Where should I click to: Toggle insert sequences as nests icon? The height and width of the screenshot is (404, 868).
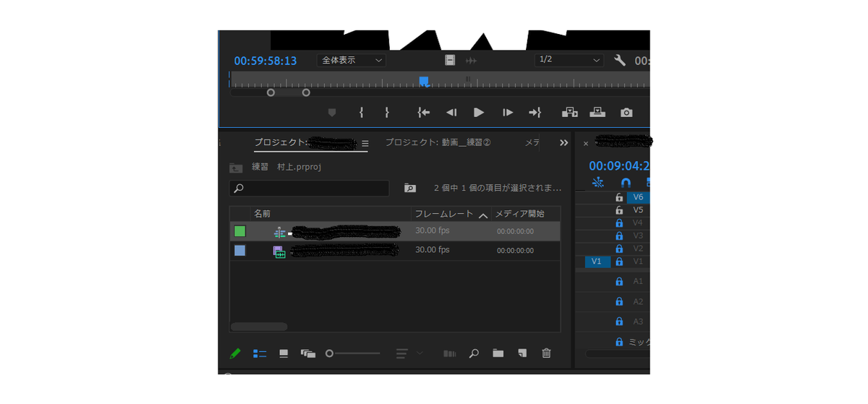(597, 183)
